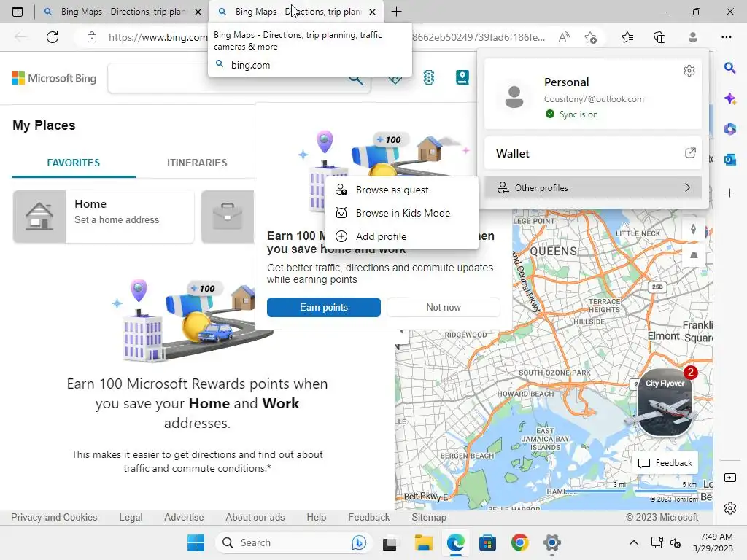Screen dimensions: 747x560
Task: Close the first Bing Maps tab
Action: click(x=198, y=12)
